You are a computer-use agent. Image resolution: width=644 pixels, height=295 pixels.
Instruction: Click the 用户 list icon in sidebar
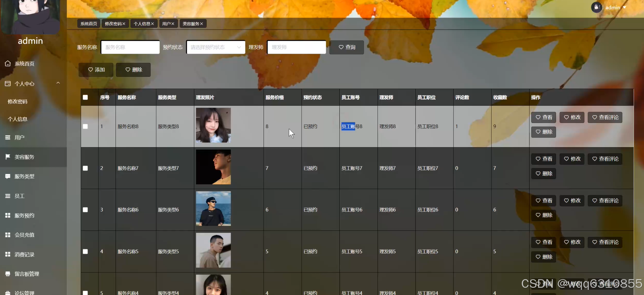pos(8,138)
